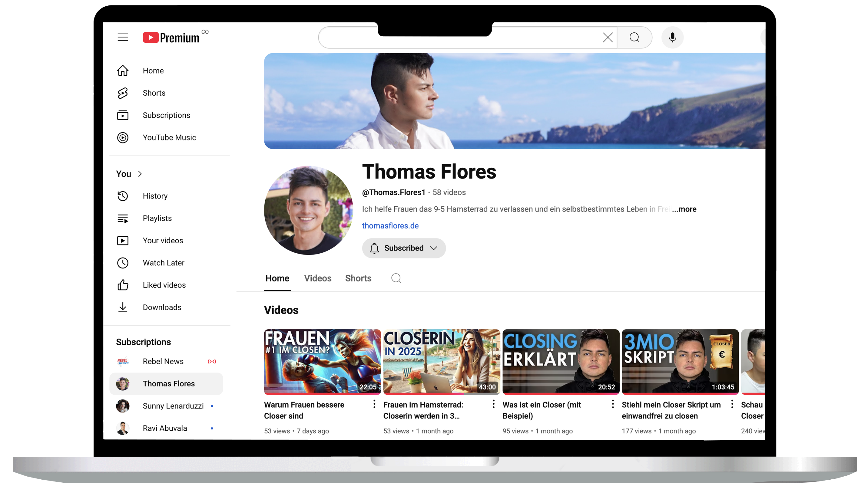
Task: Expand the You section chevron
Action: [x=140, y=174]
